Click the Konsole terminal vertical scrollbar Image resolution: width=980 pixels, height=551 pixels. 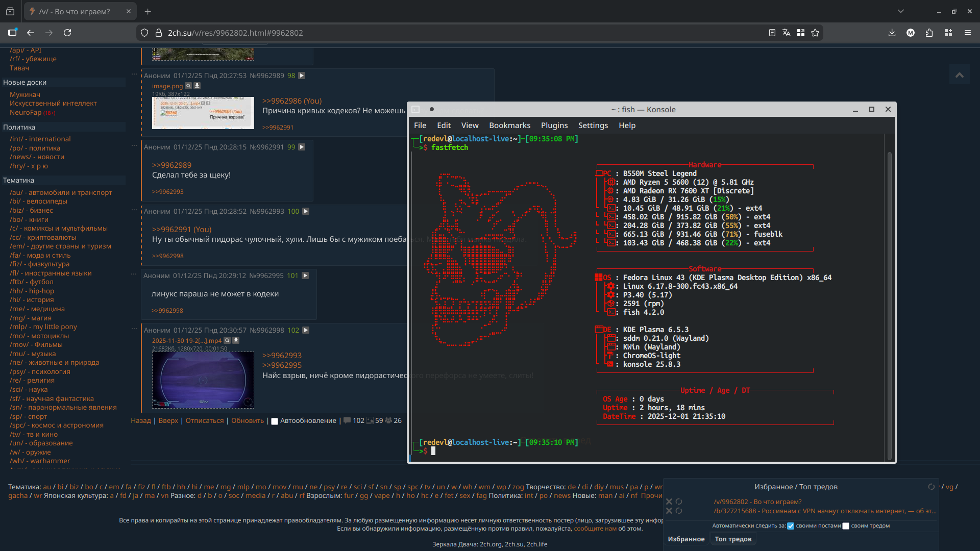pos(890,306)
